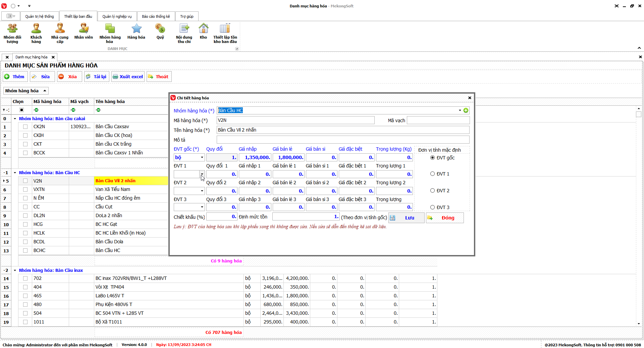Expand the ĐVT 2 combo box
Screen dimensions: 644x348
202,191
